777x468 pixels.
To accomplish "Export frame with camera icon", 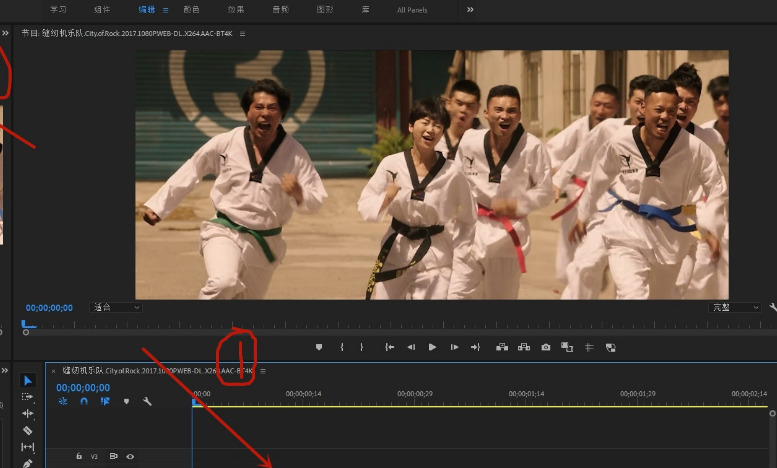I will pyautogui.click(x=546, y=347).
